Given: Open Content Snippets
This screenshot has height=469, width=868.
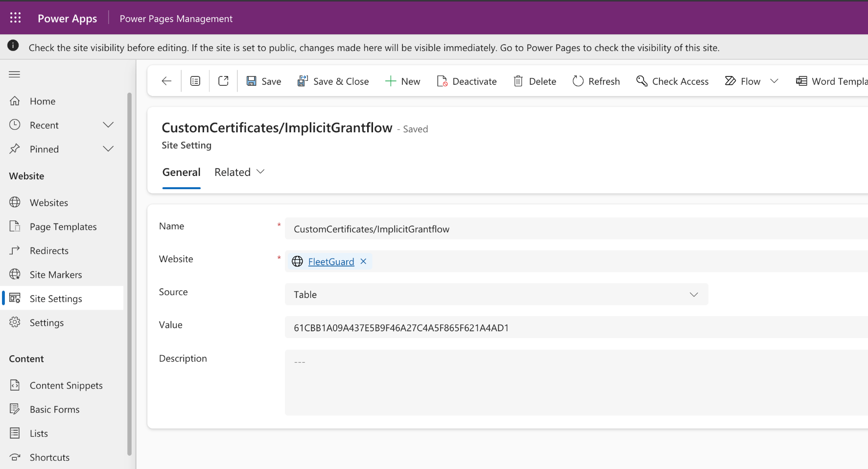Looking at the screenshot, I should click(62, 385).
